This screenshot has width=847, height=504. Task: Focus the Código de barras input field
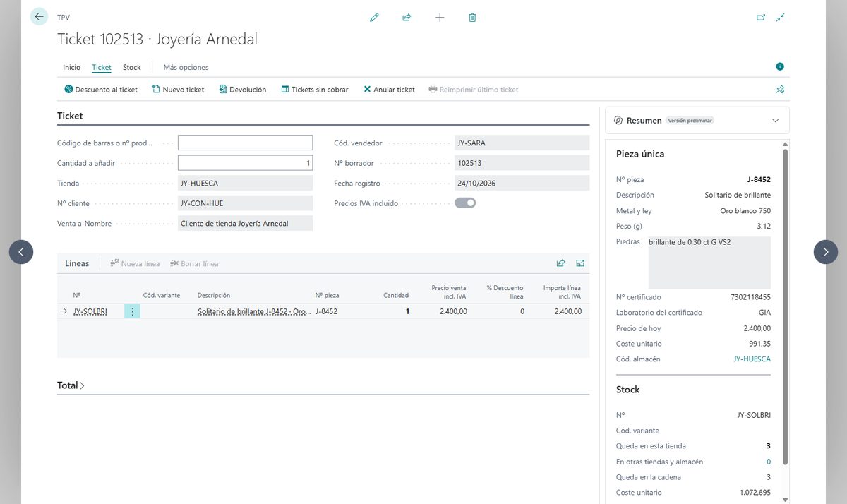pyautogui.click(x=245, y=143)
